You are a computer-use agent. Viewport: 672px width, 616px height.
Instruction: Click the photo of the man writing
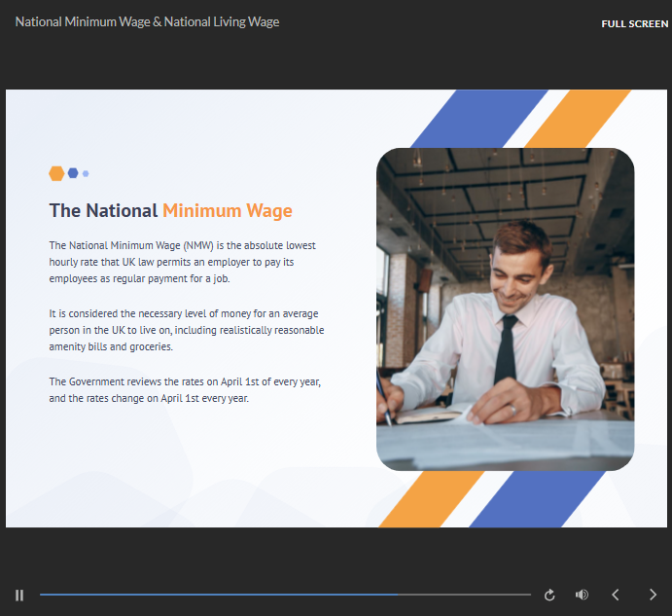coord(506,309)
